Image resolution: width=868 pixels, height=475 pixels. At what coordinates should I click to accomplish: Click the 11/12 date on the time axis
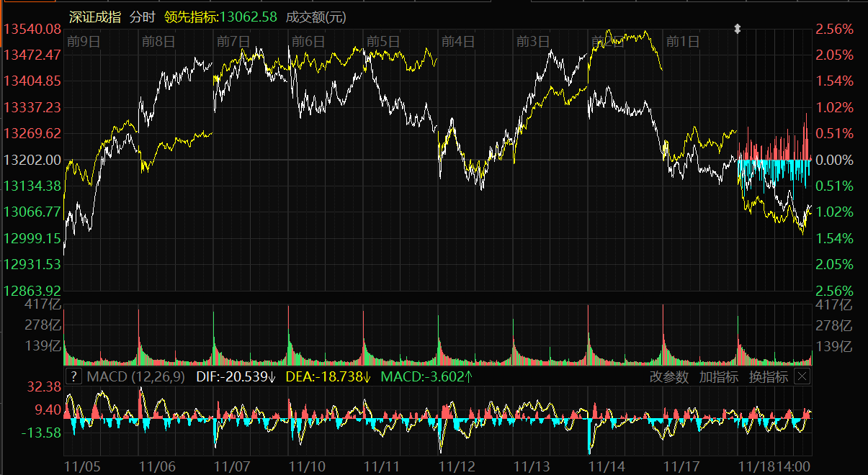[x=458, y=466]
